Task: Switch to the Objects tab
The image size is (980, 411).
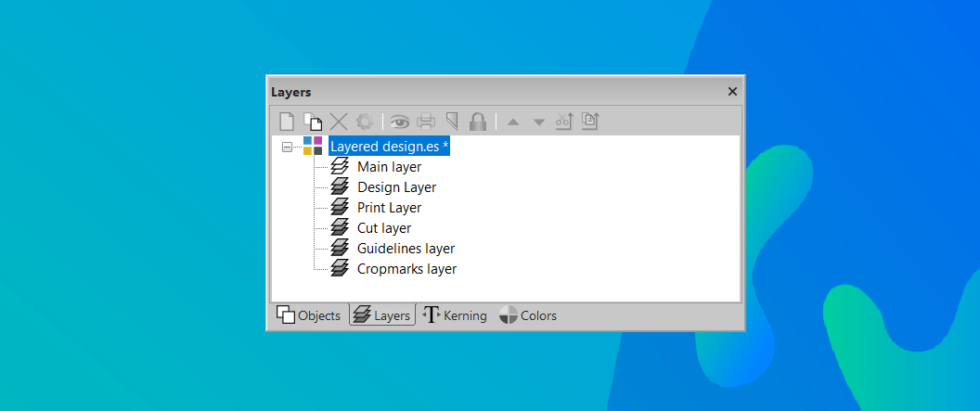Action: tap(309, 315)
